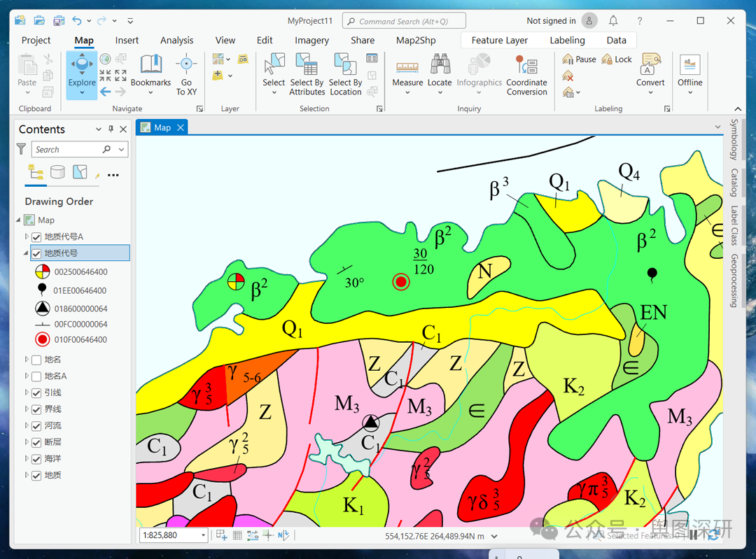Expand the 地质代号A layer
Image resolution: width=756 pixels, height=559 pixels.
[27, 236]
